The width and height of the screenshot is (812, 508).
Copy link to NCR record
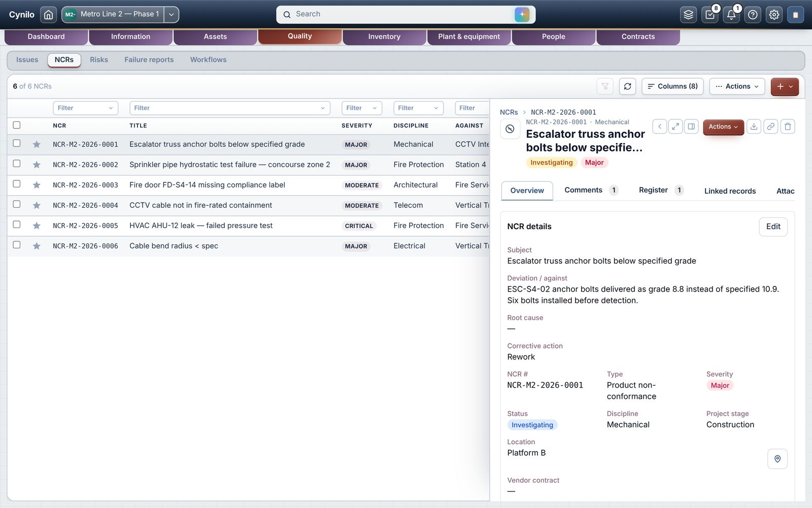pos(770,126)
